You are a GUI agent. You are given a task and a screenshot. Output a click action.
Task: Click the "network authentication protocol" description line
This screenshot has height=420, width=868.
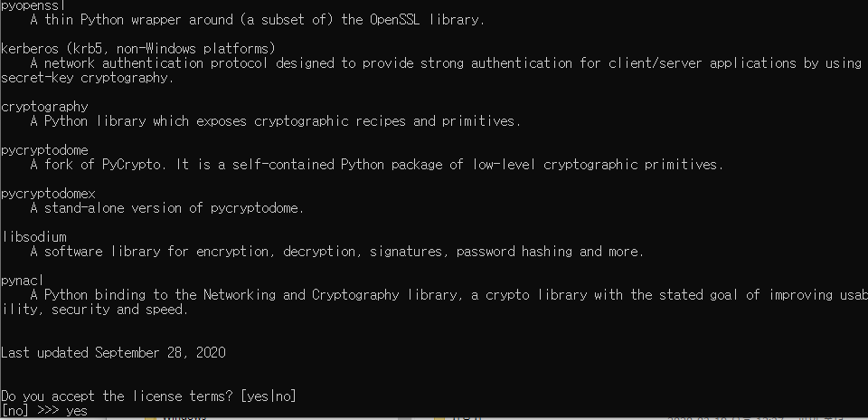point(445,63)
